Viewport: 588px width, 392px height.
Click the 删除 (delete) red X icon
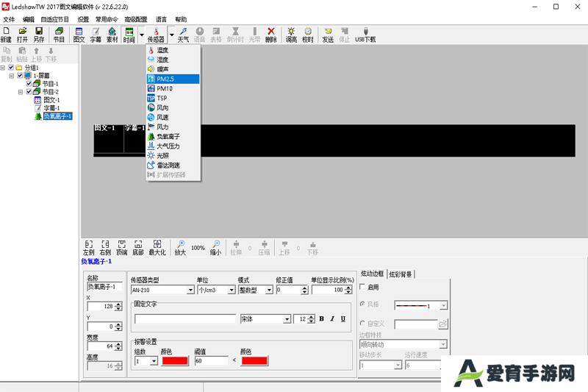click(270, 35)
